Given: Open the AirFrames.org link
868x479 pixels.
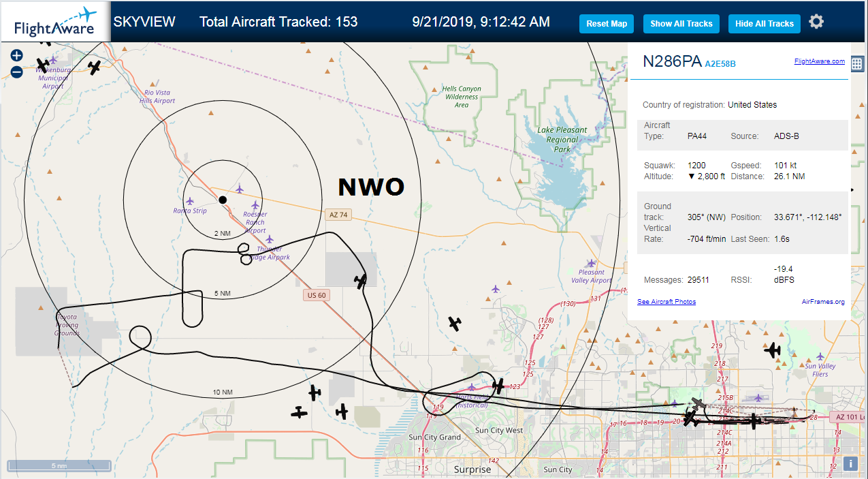Looking at the screenshot, I should (x=823, y=302).
